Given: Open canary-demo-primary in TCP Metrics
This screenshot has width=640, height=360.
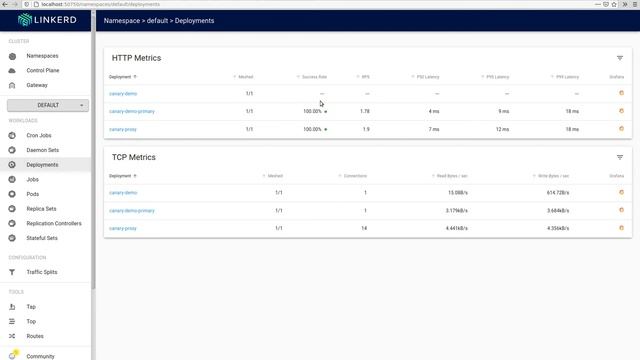Looking at the screenshot, I should 132,211.
